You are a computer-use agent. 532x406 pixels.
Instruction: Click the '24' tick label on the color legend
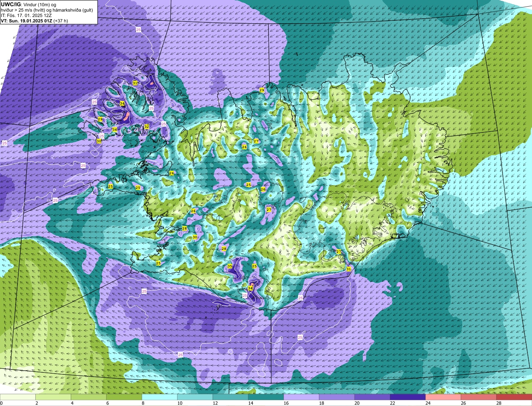(427, 403)
